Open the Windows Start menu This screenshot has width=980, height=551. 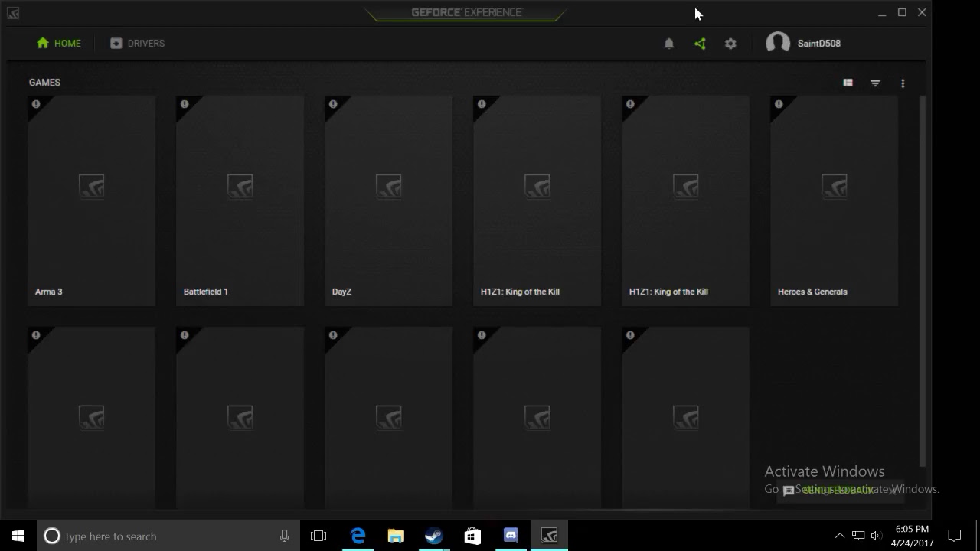[x=18, y=536]
